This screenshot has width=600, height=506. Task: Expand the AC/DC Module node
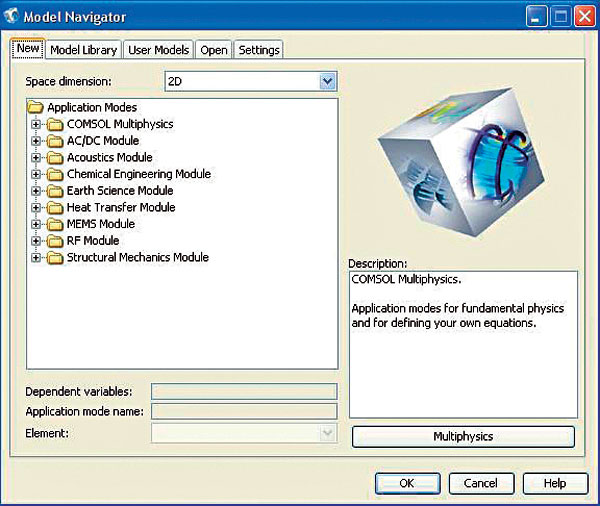pyautogui.click(x=36, y=141)
